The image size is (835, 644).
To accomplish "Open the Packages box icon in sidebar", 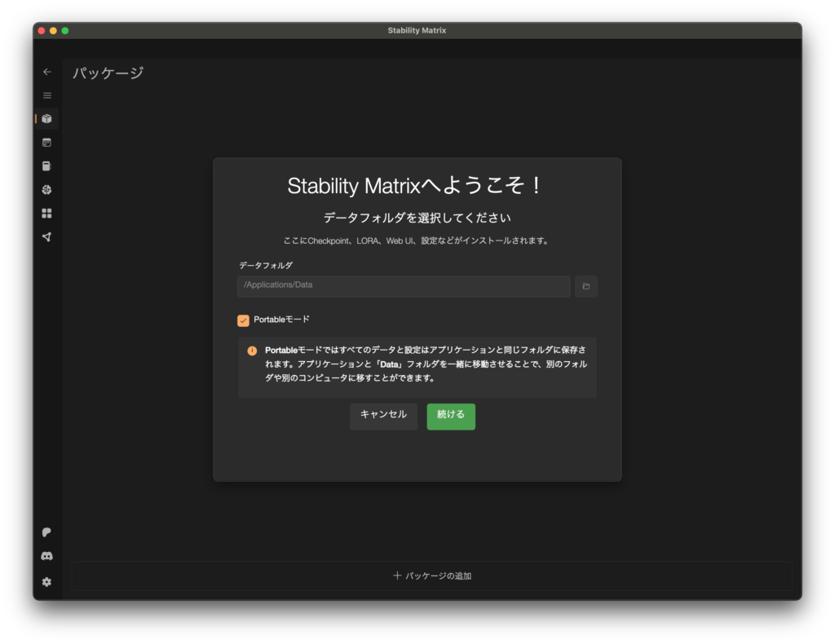I will tap(46, 119).
